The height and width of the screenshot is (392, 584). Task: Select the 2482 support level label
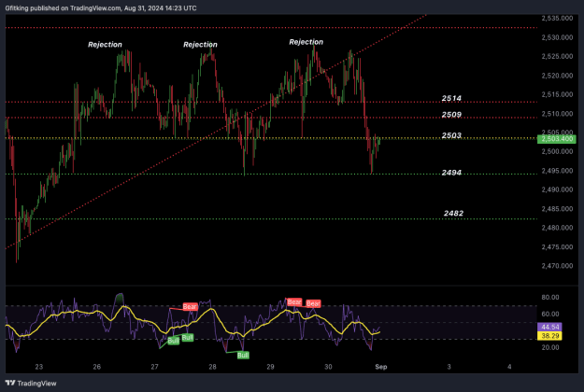pos(453,213)
